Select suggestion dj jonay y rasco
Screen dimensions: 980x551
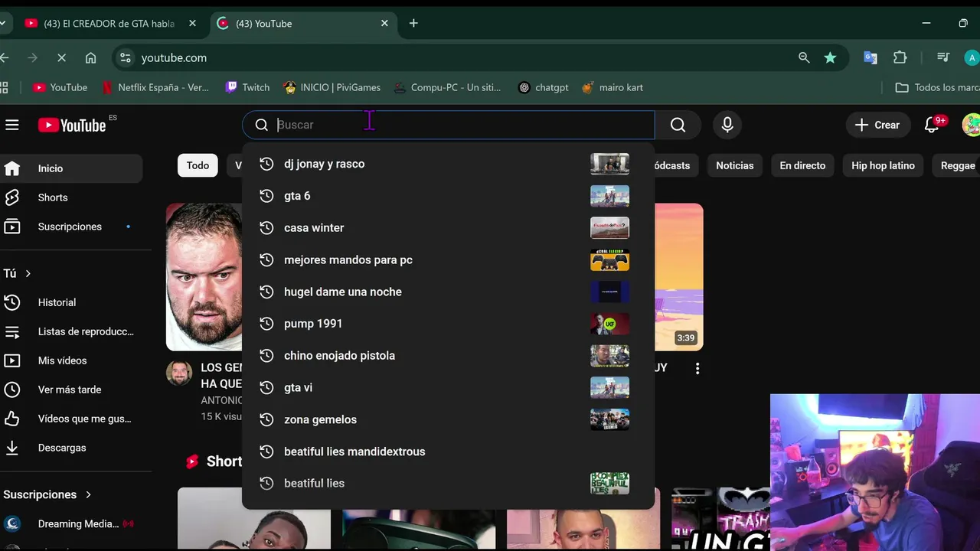(x=449, y=164)
